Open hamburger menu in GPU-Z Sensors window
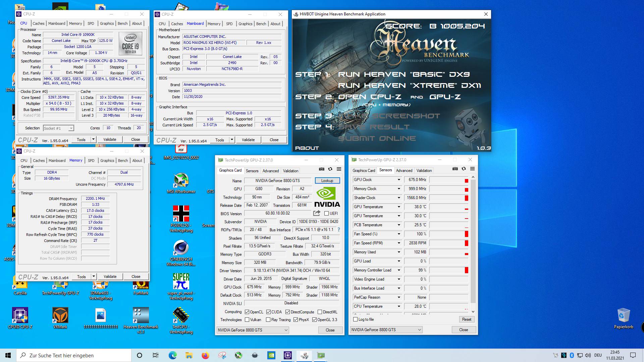644x362 pixels. coord(472,169)
